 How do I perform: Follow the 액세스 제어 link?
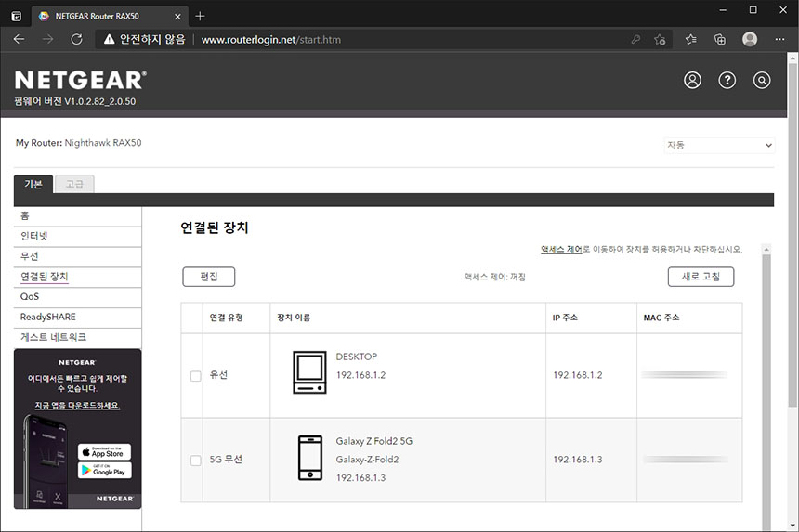(x=561, y=250)
